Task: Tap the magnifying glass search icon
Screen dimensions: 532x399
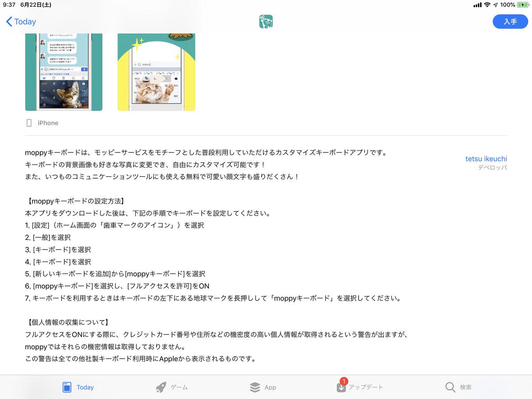Action: (x=450, y=387)
